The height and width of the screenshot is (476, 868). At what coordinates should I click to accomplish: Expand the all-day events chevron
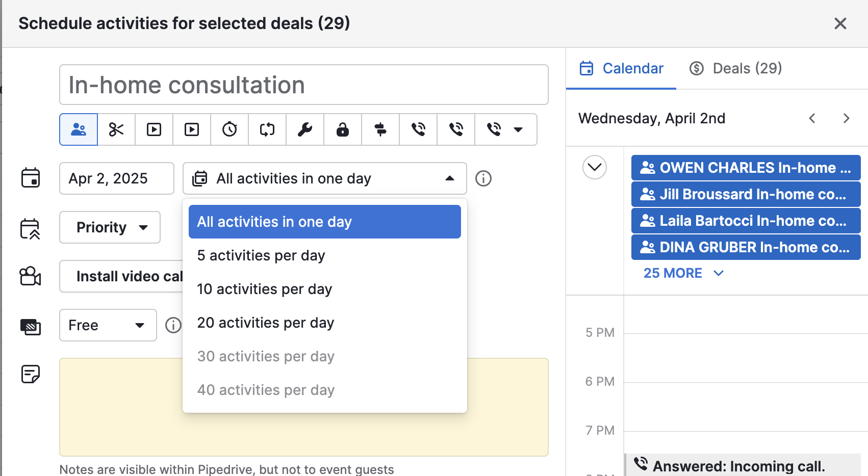click(x=595, y=167)
